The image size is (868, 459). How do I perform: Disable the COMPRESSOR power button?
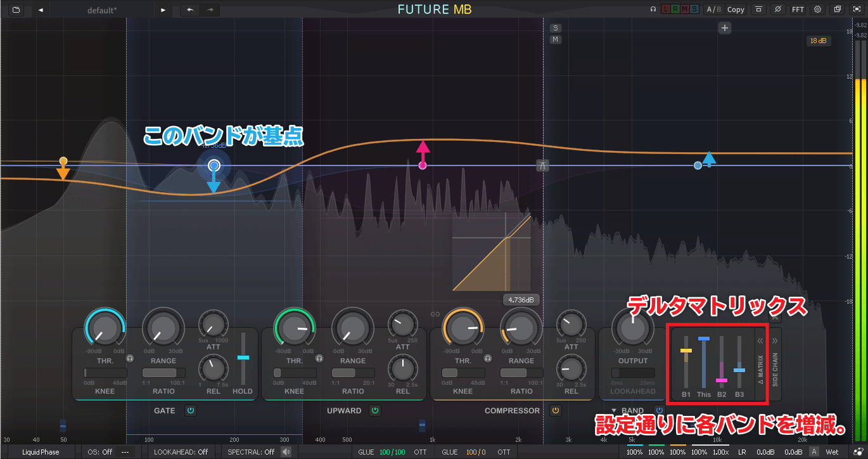point(555,411)
